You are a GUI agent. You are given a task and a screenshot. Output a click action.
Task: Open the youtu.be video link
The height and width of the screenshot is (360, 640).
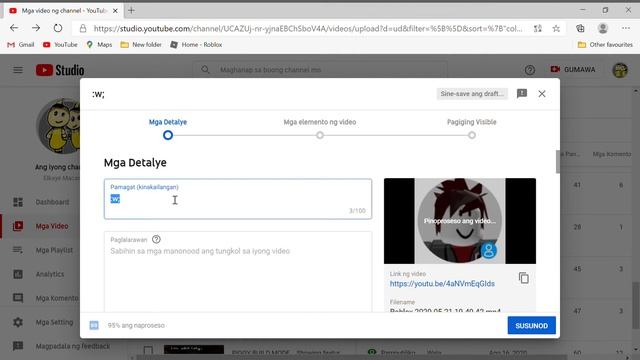[442, 284]
